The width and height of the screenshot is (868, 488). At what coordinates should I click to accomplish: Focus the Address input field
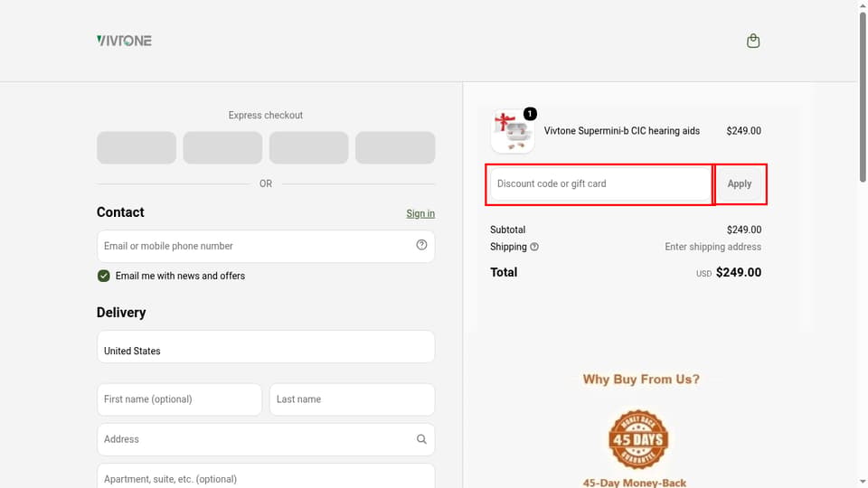coord(266,439)
